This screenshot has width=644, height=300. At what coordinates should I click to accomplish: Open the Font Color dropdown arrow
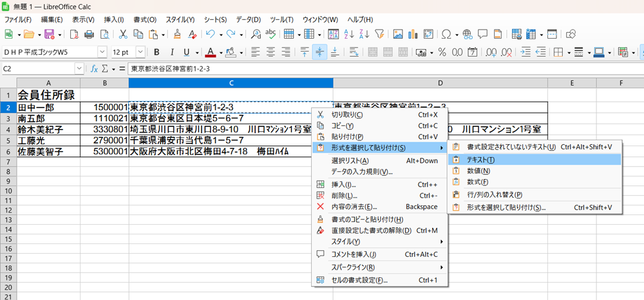click(221, 53)
